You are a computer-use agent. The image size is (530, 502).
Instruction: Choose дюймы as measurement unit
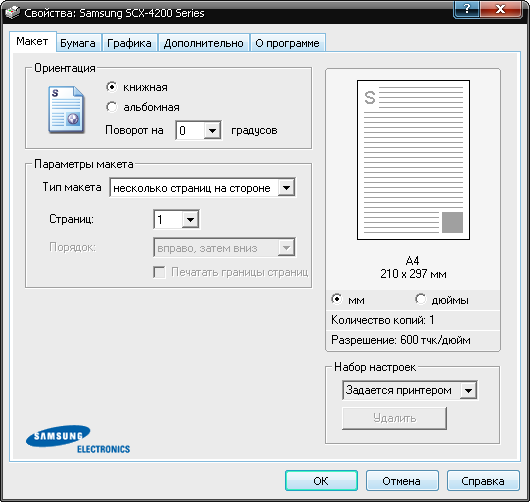[x=420, y=299]
